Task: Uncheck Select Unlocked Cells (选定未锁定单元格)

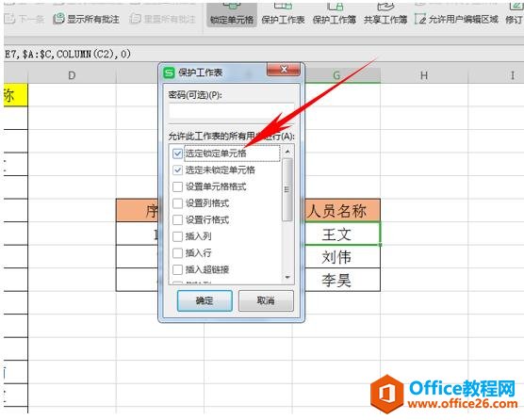Action: click(177, 170)
